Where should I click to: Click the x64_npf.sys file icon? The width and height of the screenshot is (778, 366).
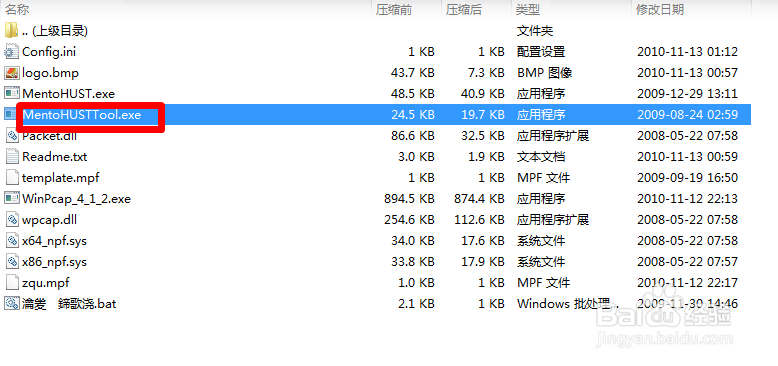pos(11,241)
